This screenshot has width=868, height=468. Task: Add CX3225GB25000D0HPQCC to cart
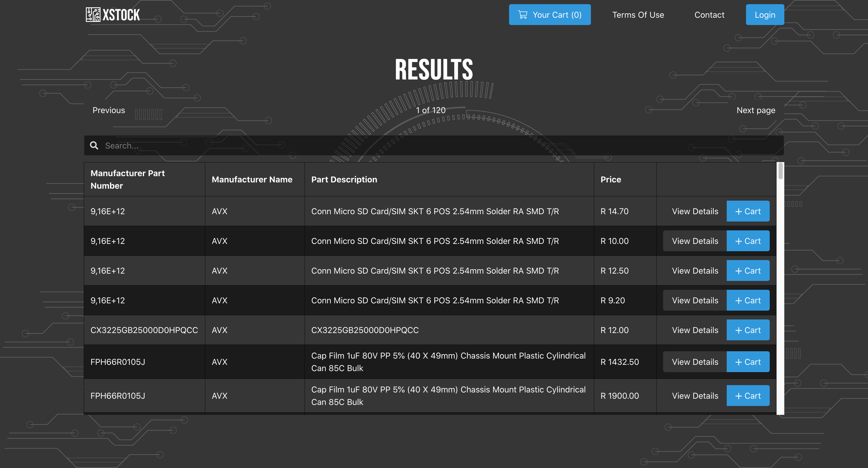(x=748, y=330)
